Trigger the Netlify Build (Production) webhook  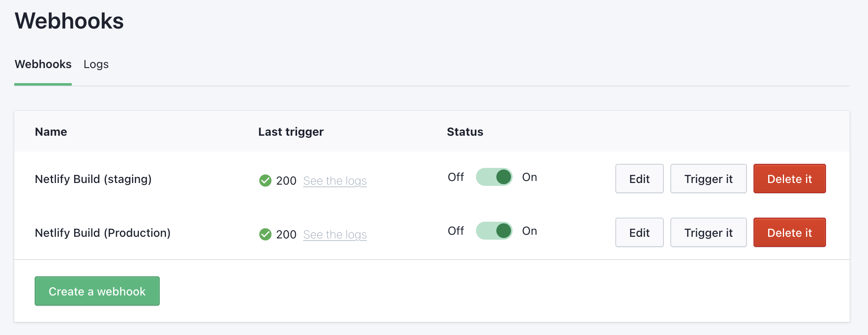coord(708,232)
